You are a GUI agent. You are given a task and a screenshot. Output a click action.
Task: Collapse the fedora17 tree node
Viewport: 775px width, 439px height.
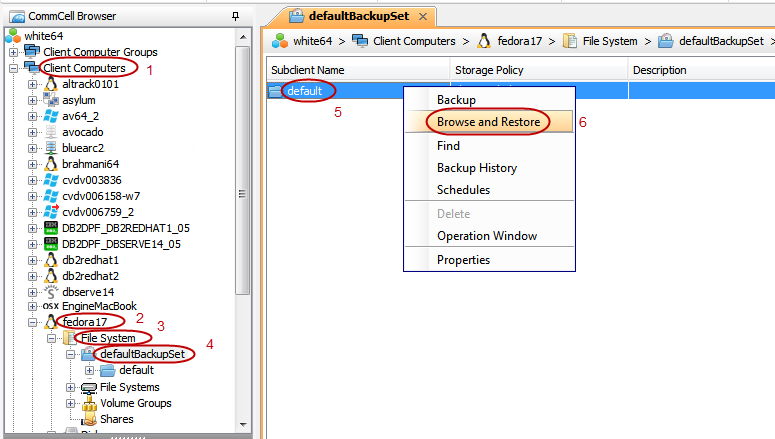pyautogui.click(x=33, y=322)
